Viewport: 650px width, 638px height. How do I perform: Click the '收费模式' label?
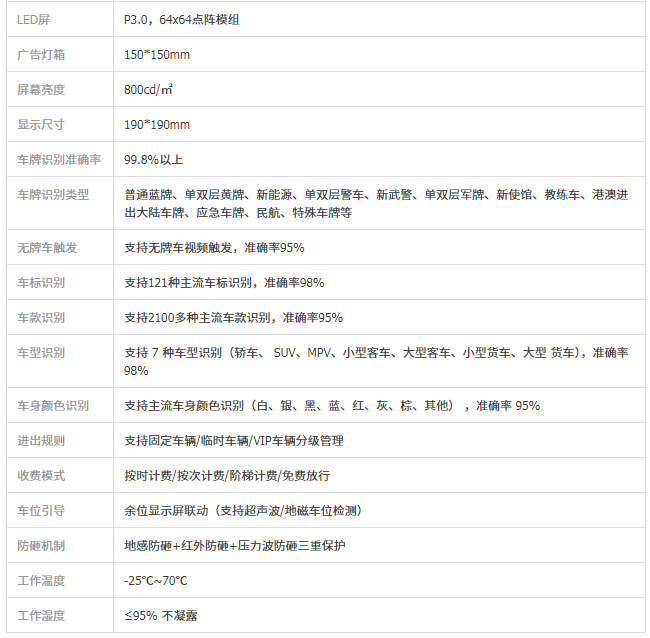41,476
